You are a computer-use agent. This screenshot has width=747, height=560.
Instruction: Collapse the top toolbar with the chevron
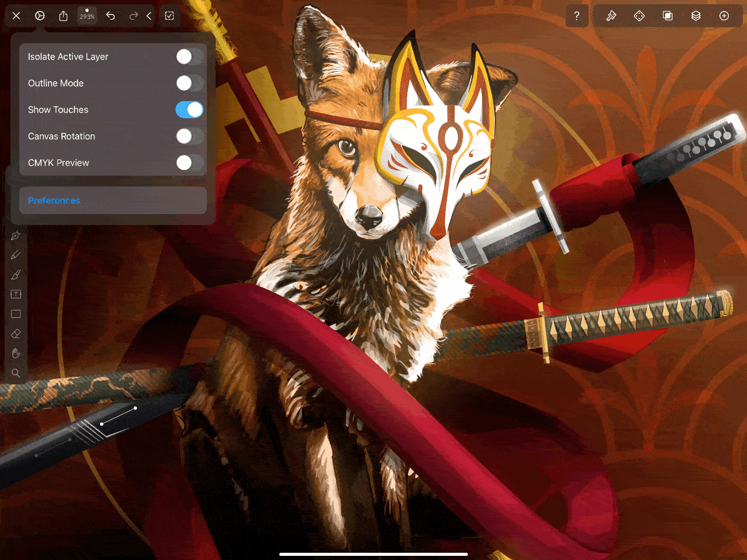(x=149, y=16)
